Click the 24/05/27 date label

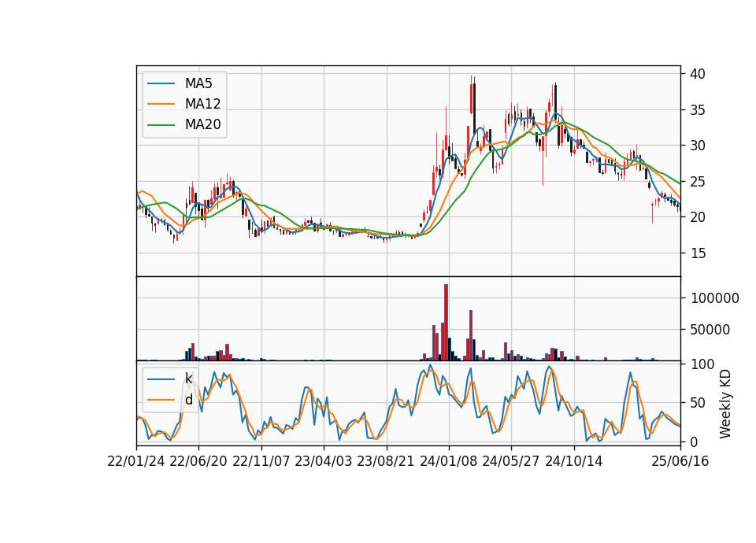[511, 461]
